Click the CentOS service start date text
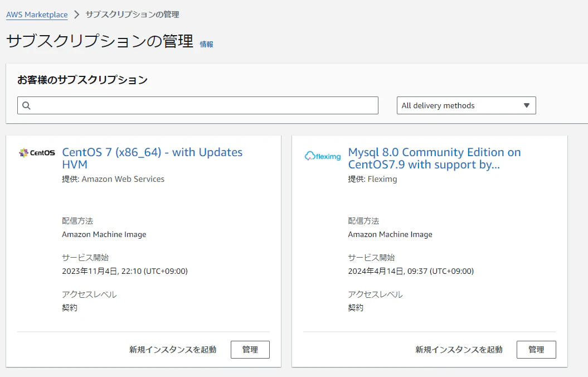The image size is (588, 377). pyautogui.click(x=125, y=271)
